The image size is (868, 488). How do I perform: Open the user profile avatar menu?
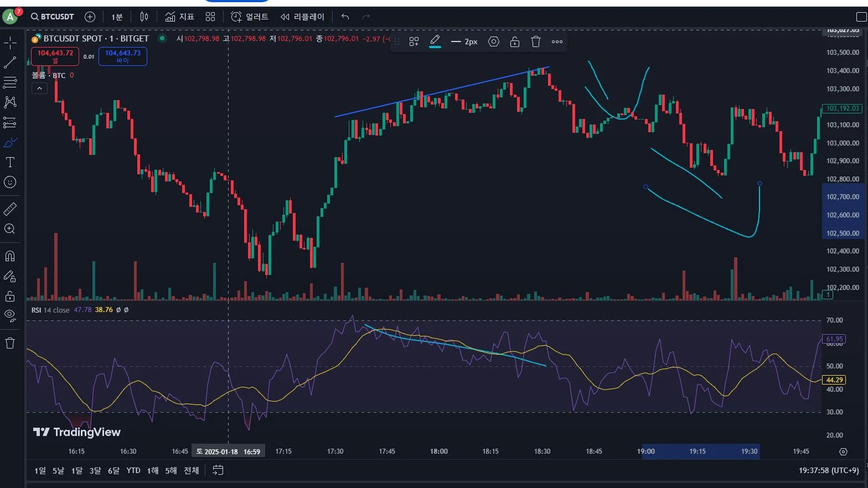[x=11, y=17]
